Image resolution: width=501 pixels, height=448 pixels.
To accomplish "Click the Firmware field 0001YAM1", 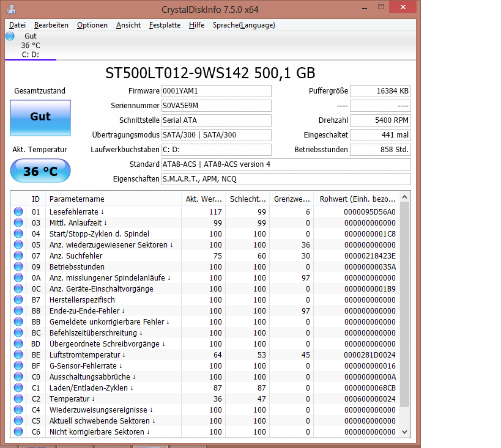I will tap(217, 91).
